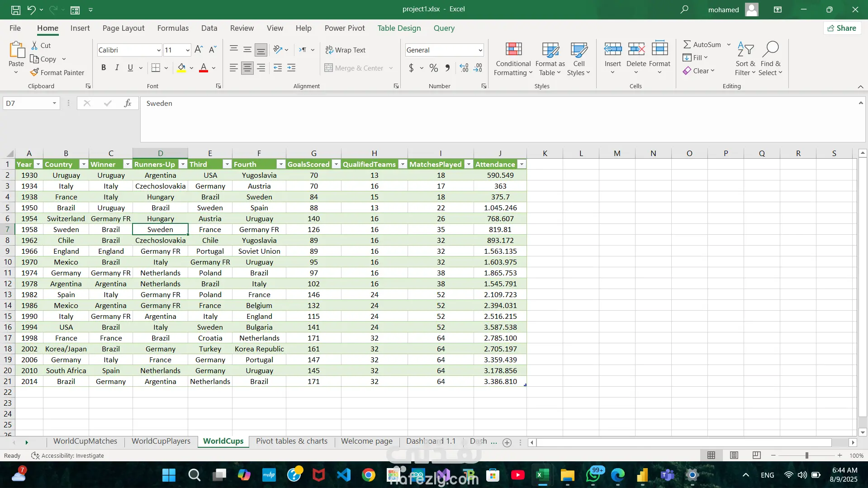Open the General number format dropdown
Image resolution: width=868 pixels, height=488 pixels.
480,50
